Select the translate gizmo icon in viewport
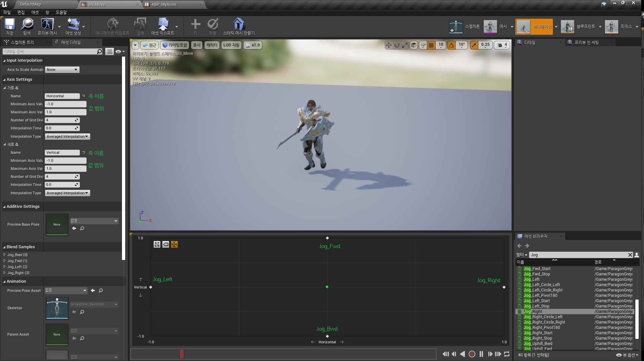Viewport: 644px width, 361px height. click(x=388, y=45)
